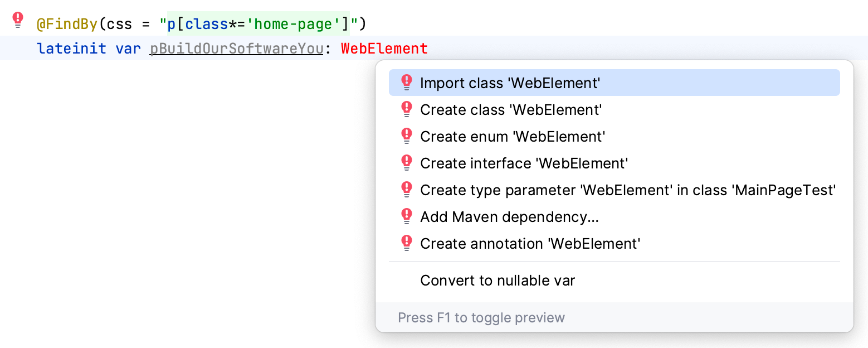Click the @FindBy annotation
The image size is (868, 348).
[67, 25]
